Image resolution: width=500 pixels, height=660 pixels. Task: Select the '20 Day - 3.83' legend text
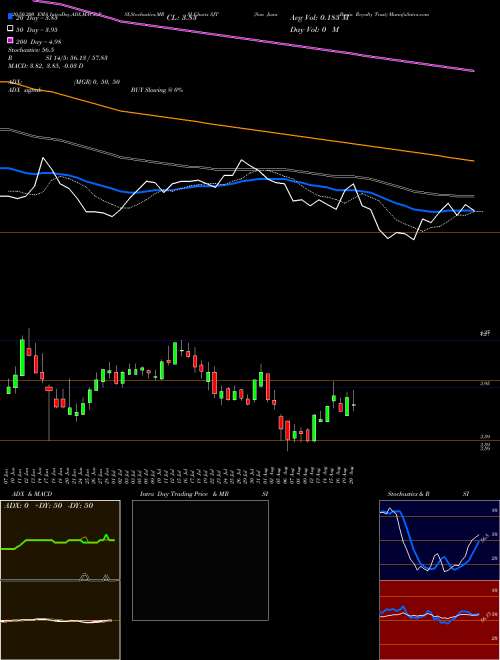36,18
